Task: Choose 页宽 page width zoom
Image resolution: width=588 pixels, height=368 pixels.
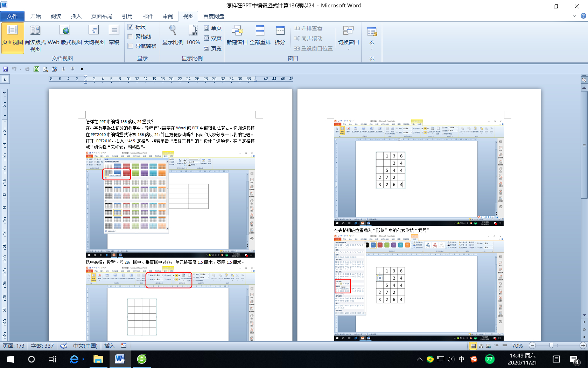Action: coord(213,48)
